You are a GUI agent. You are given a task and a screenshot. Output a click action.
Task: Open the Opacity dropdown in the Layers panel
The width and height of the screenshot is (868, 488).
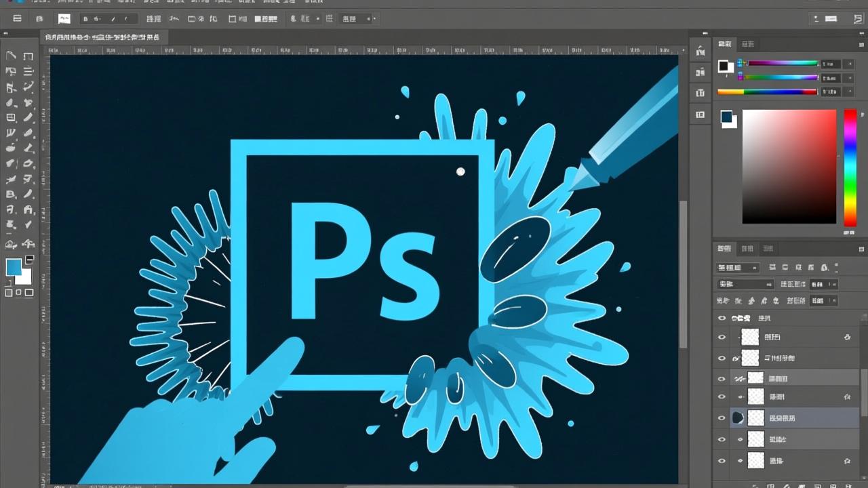[x=823, y=284]
